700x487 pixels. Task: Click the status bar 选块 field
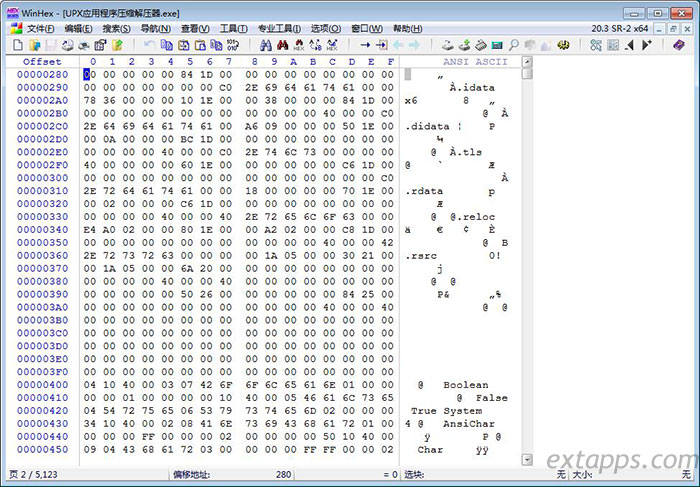point(485,475)
